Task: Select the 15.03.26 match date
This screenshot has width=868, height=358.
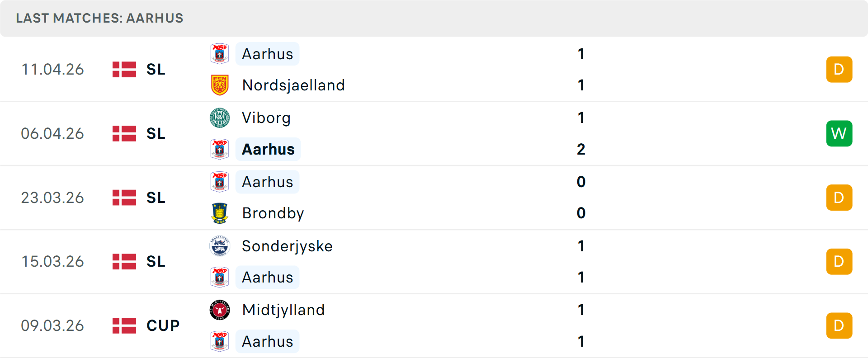Action: 52,261
